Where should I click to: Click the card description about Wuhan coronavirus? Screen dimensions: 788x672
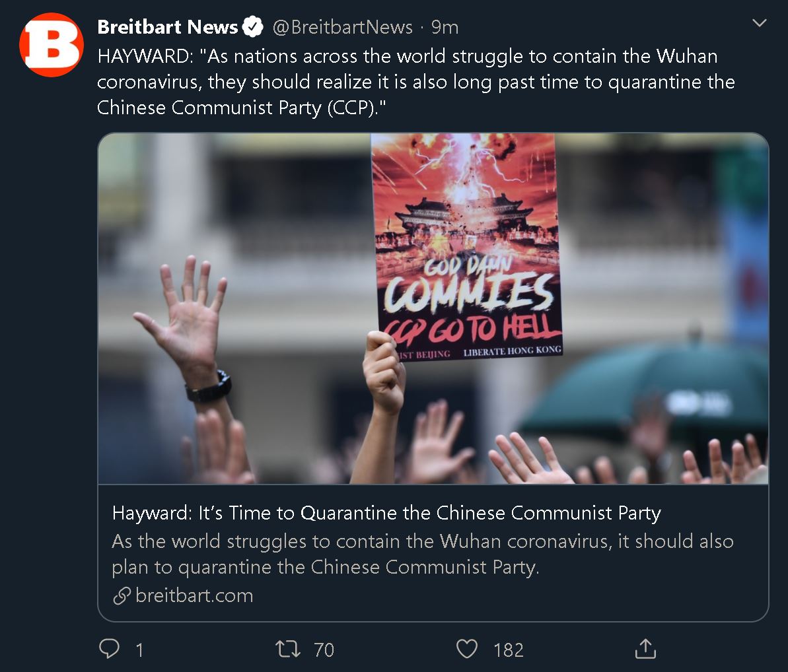423,554
